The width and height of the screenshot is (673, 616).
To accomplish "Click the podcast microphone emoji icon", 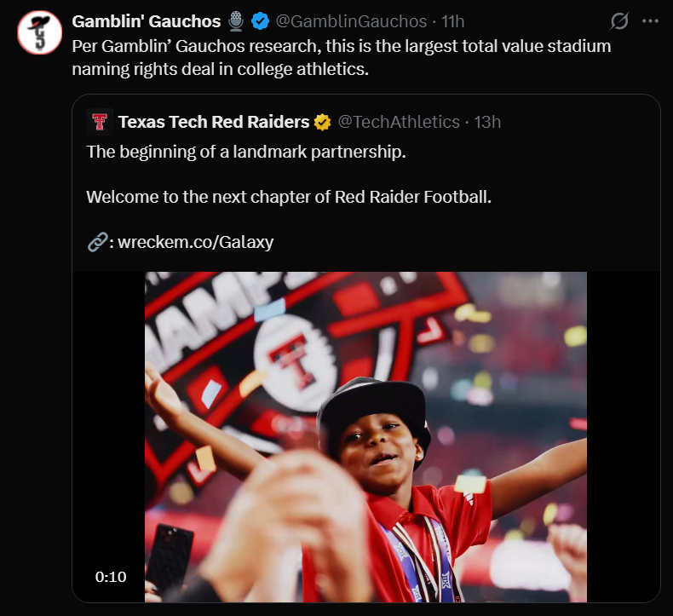I will pyautogui.click(x=236, y=21).
